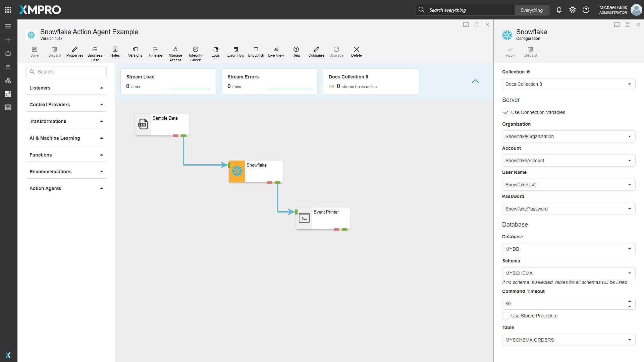Click the Unpublish toolbar button
644x362 pixels.
tap(256, 52)
